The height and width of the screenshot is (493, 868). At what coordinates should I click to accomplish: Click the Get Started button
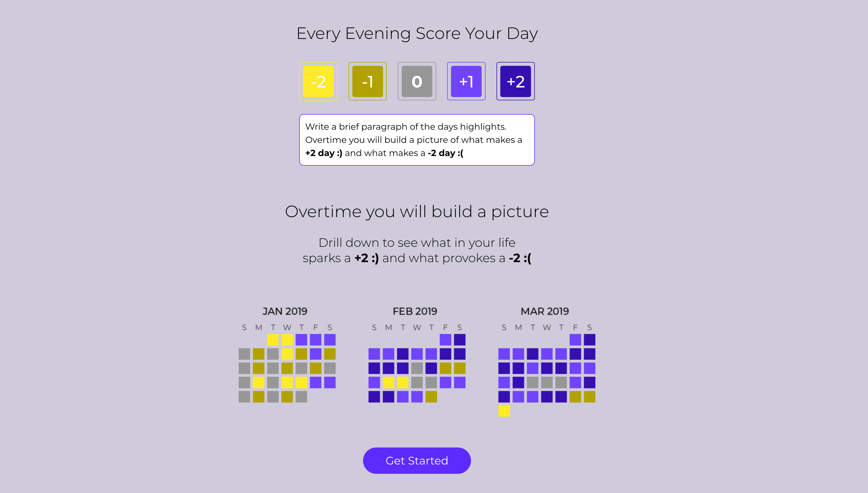(417, 460)
